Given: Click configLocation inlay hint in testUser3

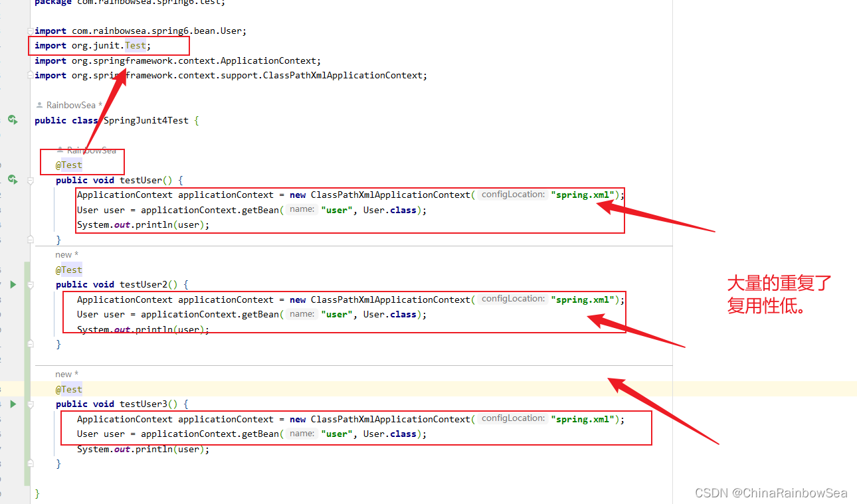Looking at the screenshot, I should tap(513, 418).
